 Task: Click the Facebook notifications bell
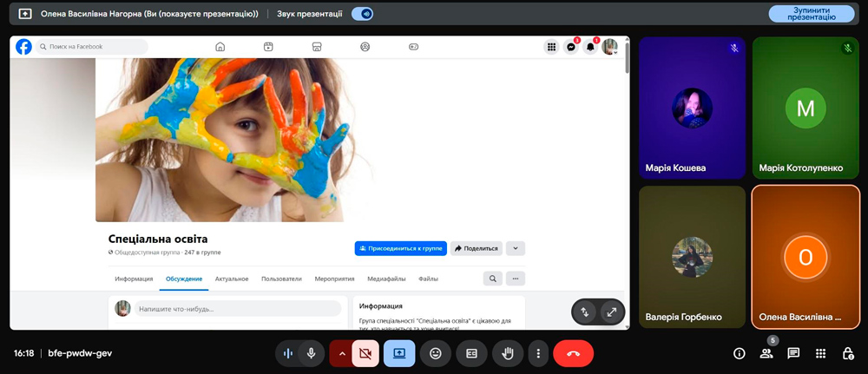point(590,47)
